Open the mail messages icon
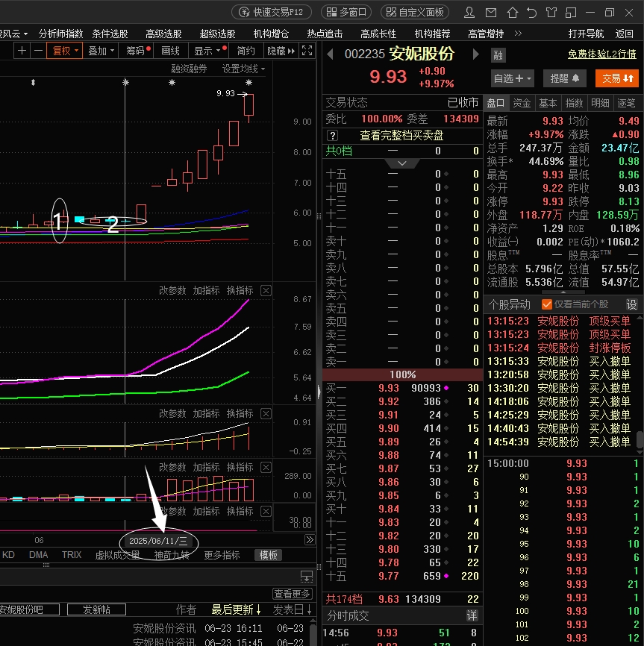The height and width of the screenshot is (646, 644). [x=491, y=13]
